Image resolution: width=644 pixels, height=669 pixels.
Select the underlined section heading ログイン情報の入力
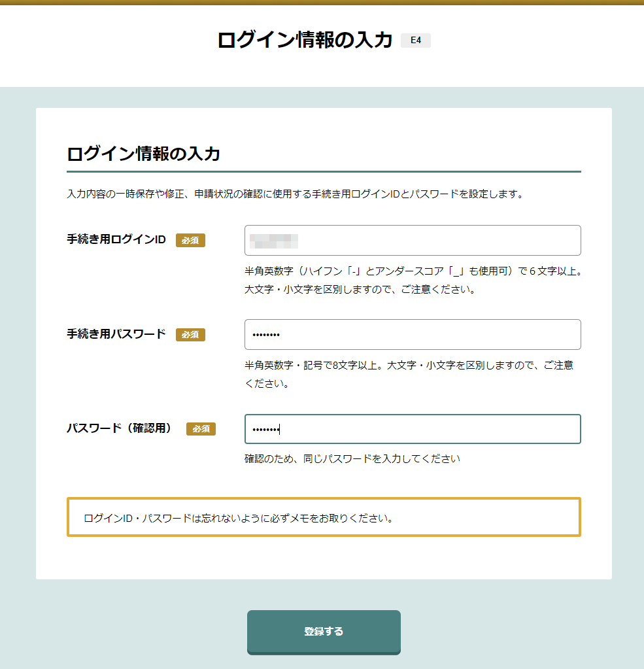[143, 154]
